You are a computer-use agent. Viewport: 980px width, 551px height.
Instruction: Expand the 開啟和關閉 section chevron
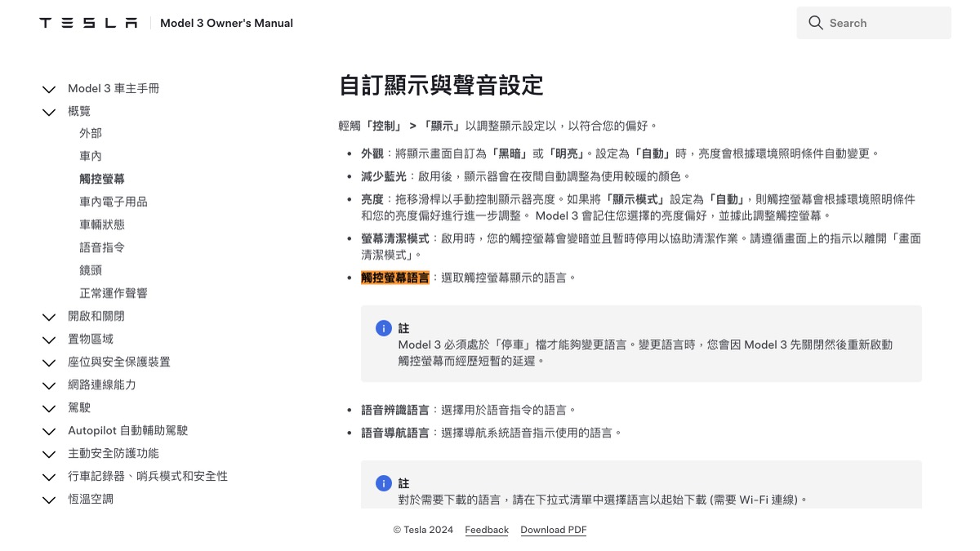tap(49, 317)
